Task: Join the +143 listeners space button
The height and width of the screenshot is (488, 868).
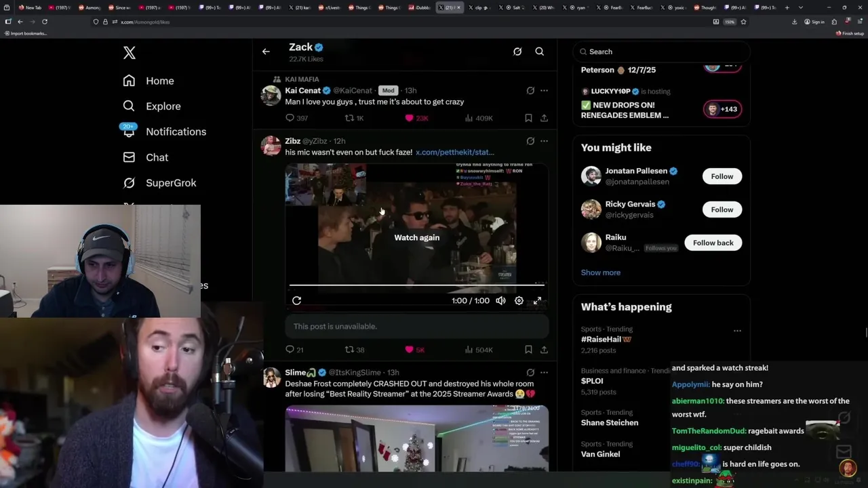Action: 722,109
